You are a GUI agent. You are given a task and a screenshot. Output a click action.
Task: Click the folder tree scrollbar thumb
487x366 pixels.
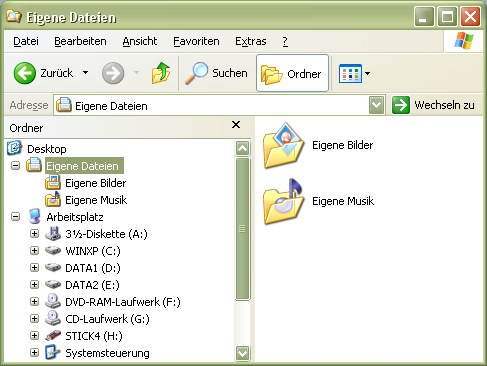tap(242, 229)
